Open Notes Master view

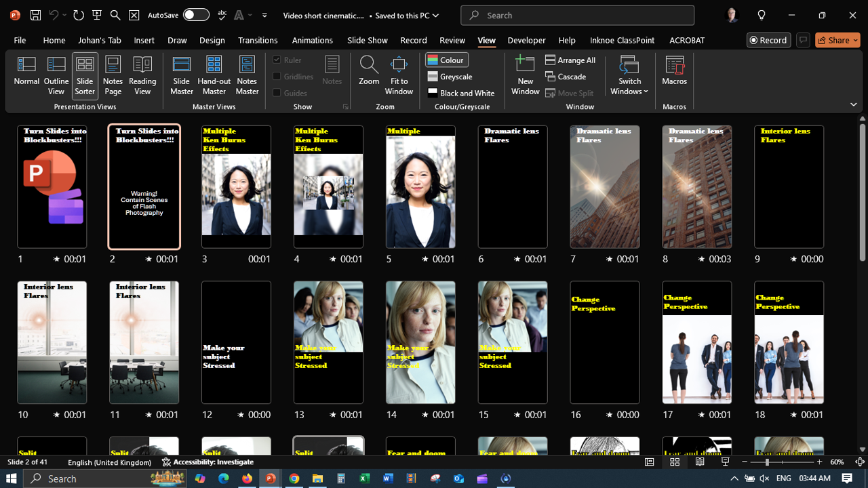(247, 76)
